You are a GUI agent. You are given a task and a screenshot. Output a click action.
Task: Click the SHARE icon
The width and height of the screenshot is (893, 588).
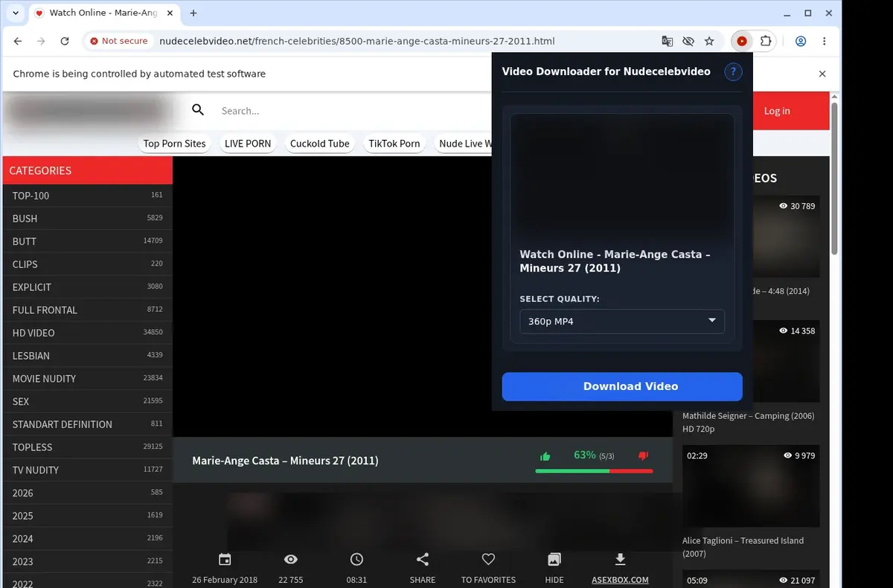coord(423,560)
